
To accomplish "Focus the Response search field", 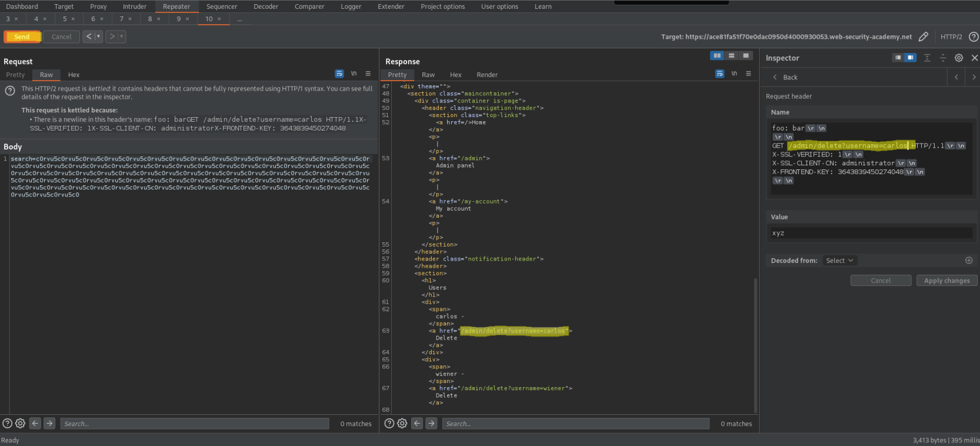I will click(575, 424).
